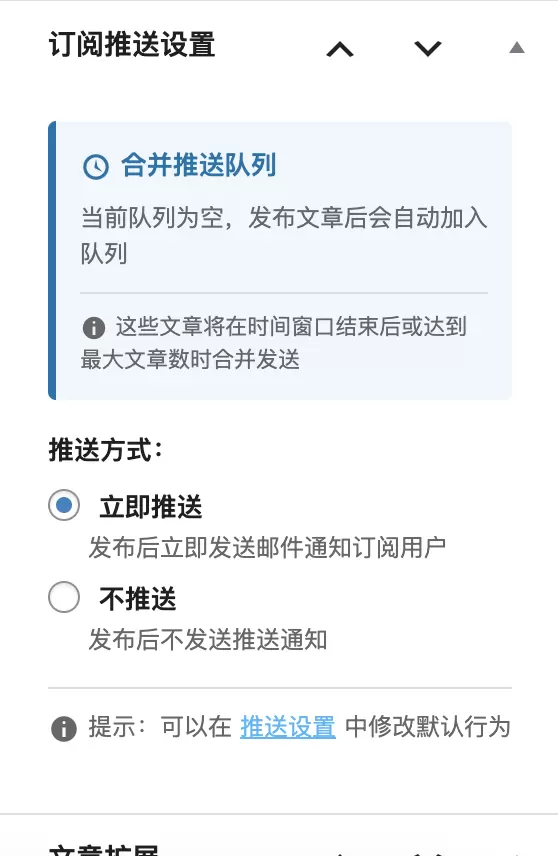Click the info icon before 这些文章将在时间窗口
558x856 pixels.
click(94, 328)
